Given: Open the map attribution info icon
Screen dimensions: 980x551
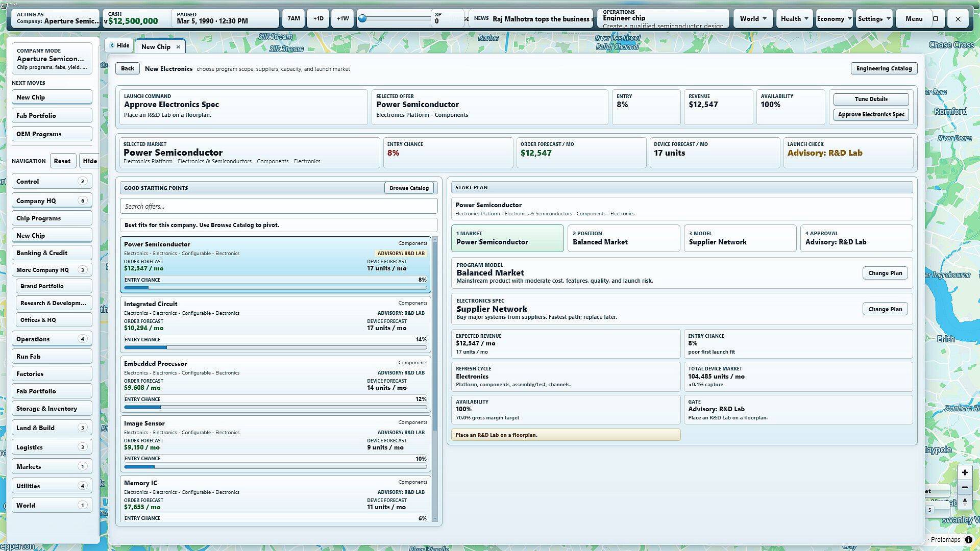Looking at the screenshot, I should [968, 540].
